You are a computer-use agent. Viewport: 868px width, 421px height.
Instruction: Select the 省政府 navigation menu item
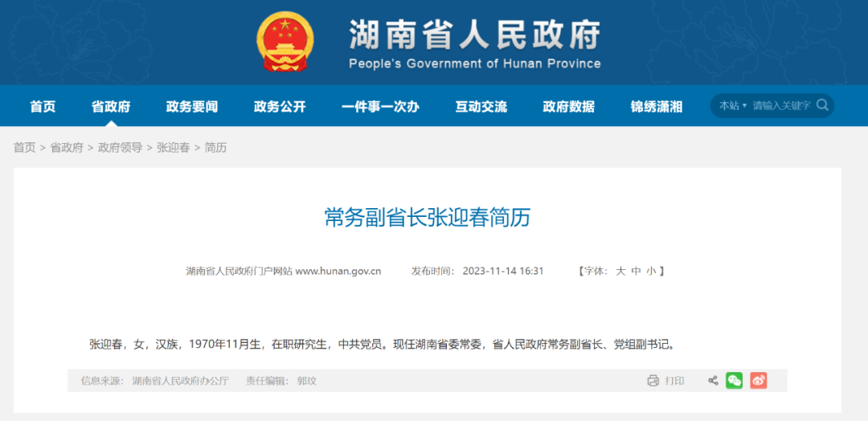(111, 106)
